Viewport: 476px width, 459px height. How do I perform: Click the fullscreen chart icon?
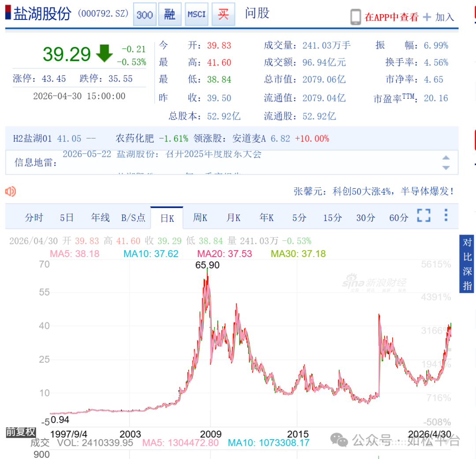[424, 215]
